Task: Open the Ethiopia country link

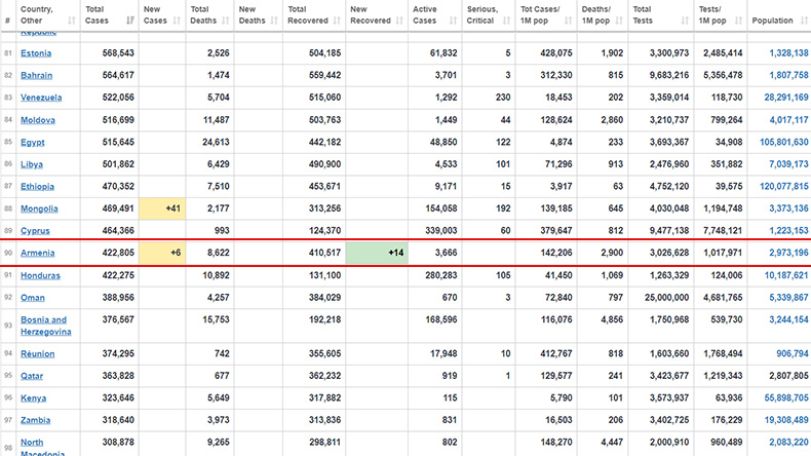Action: pos(37,187)
